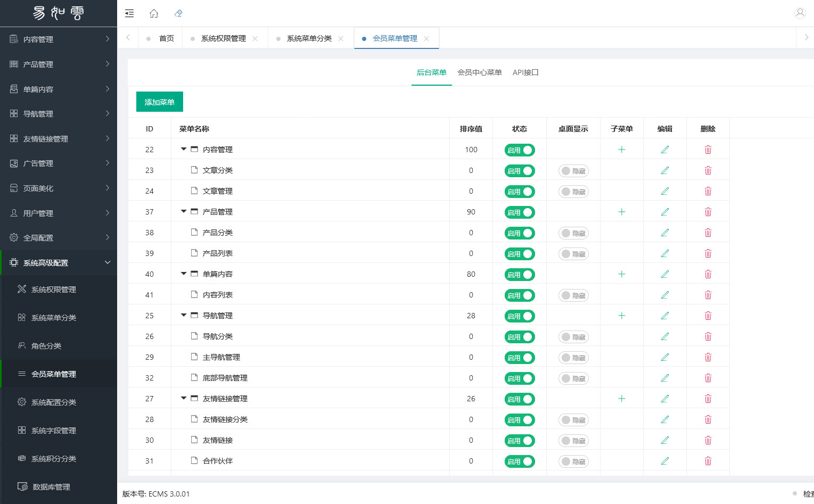Edit the 主导航管理 menu entry

[x=664, y=357]
